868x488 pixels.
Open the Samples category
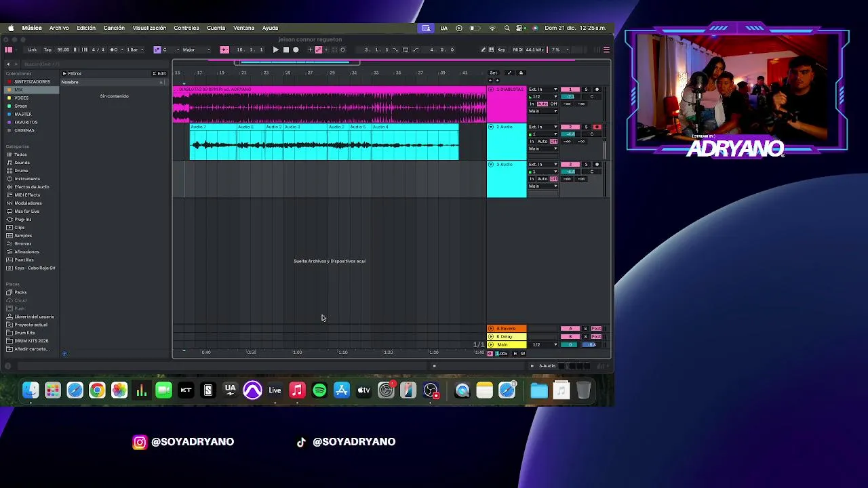point(23,236)
